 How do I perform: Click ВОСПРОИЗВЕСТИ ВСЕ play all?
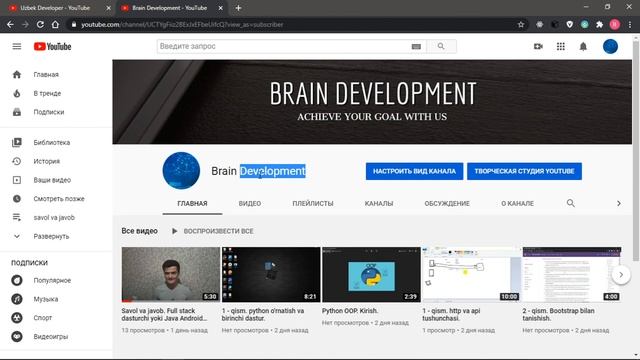tap(213, 231)
